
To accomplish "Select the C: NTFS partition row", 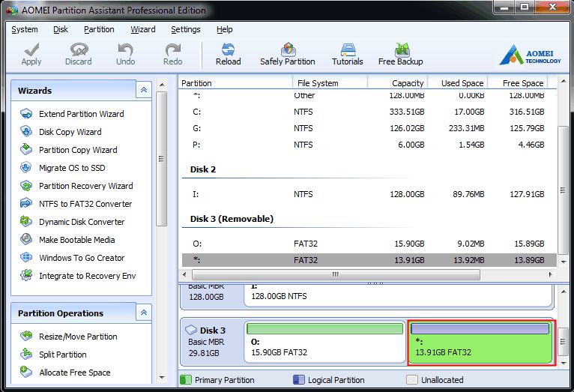I will 369,112.
